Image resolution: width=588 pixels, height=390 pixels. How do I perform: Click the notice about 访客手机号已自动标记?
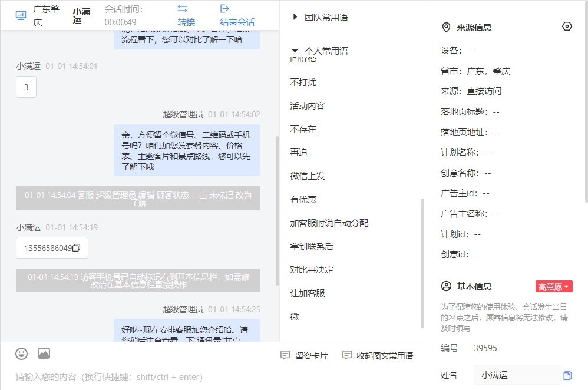138,280
